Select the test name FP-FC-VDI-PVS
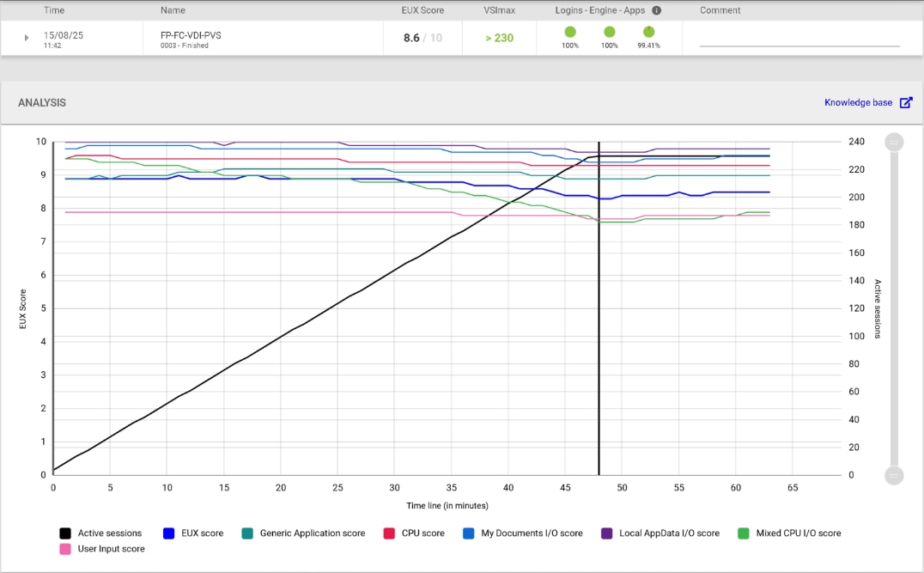924x573 pixels. coord(191,34)
